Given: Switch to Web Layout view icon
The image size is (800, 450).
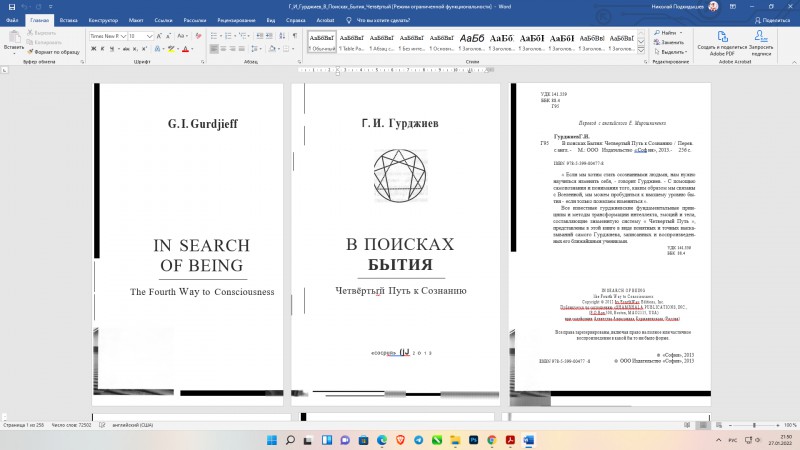Looking at the screenshot, I should (x=719, y=425).
